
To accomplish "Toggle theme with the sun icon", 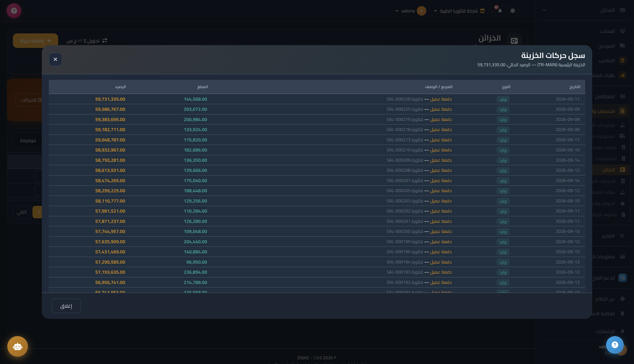I will [x=513, y=11].
